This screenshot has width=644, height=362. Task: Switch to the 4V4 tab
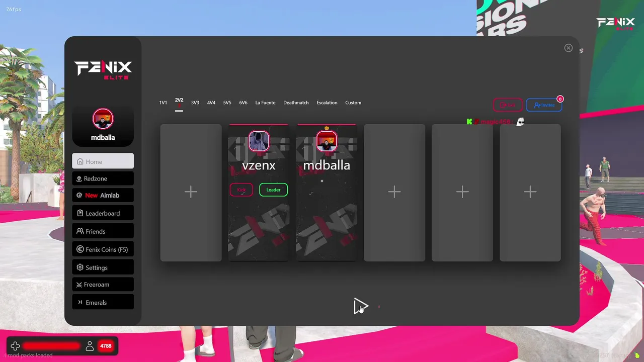click(x=211, y=103)
